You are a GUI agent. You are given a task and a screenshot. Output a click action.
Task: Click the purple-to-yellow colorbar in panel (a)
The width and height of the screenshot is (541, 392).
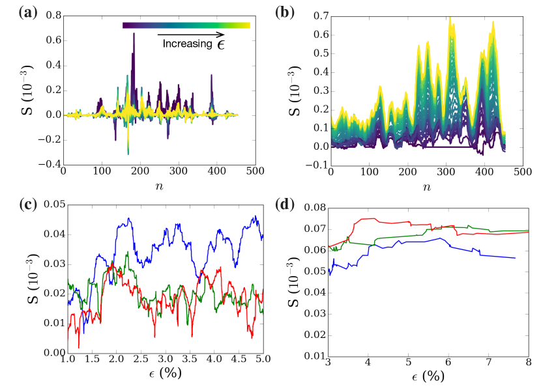(186, 25)
